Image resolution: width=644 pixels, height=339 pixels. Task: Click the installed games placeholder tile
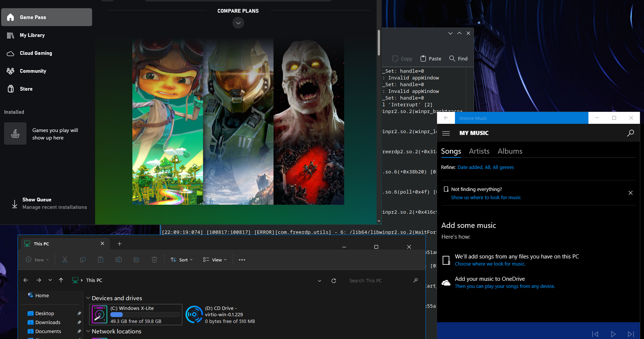(15, 134)
